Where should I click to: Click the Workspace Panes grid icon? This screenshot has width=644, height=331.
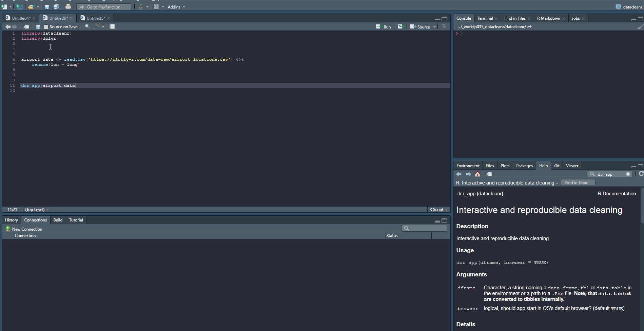click(x=156, y=7)
